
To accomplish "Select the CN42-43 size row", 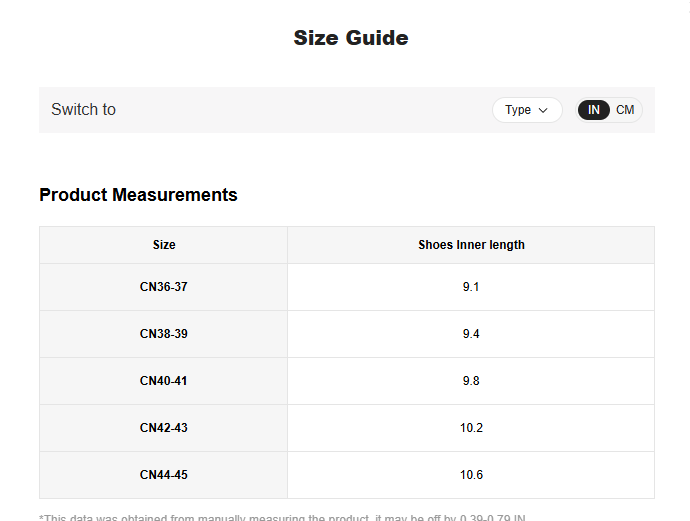I will pos(164,428).
